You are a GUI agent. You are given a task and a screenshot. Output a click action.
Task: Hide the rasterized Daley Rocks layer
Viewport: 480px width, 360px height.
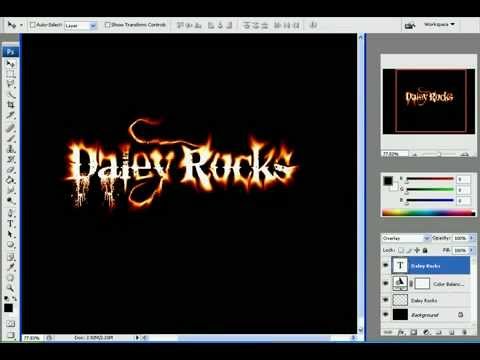[386, 300]
